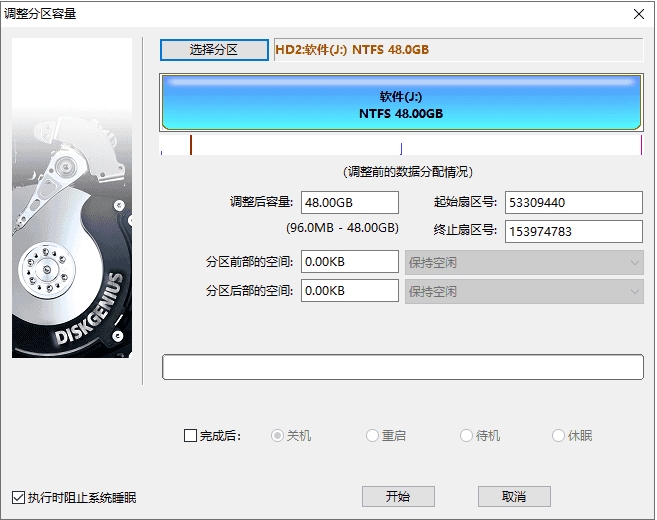Click the HD2:软件(J:) NTFS 48.0GB text
This screenshot has width=657, height=520.
352,50
